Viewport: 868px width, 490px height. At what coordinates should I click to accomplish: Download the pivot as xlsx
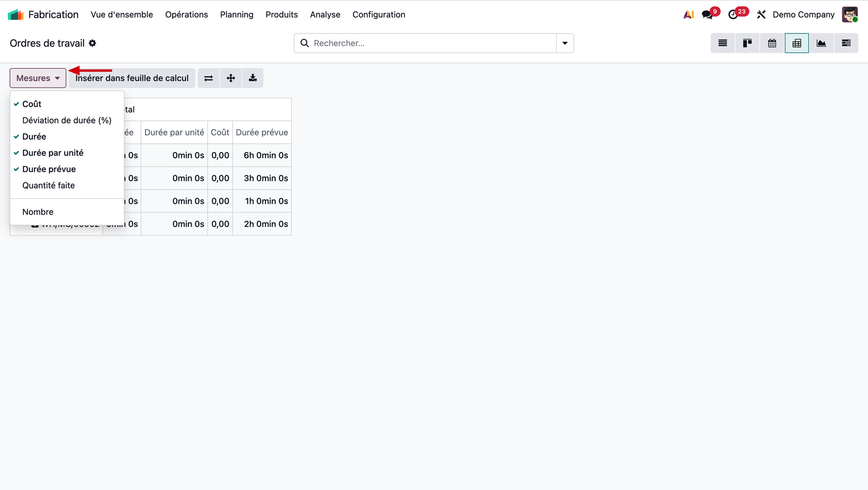253,78
